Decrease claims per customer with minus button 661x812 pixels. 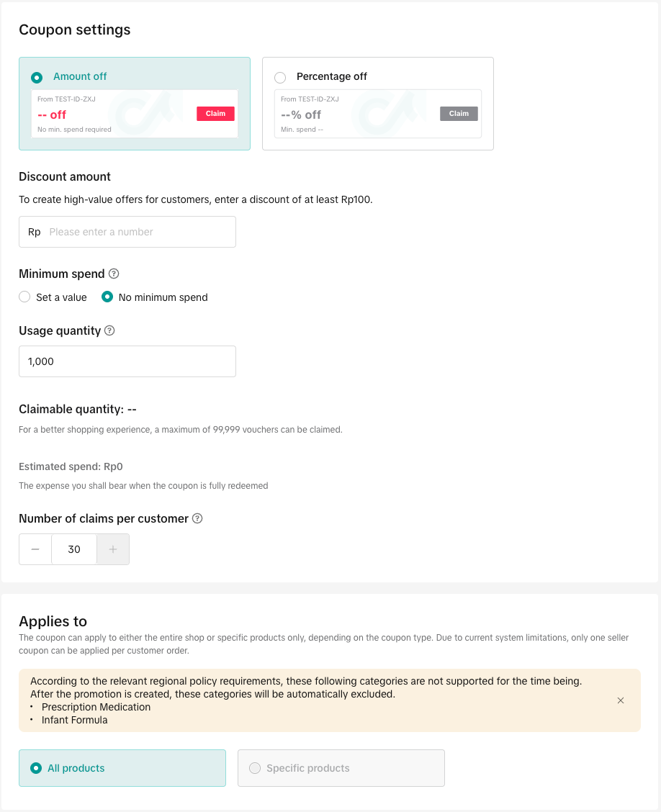[x=35, y=549]
